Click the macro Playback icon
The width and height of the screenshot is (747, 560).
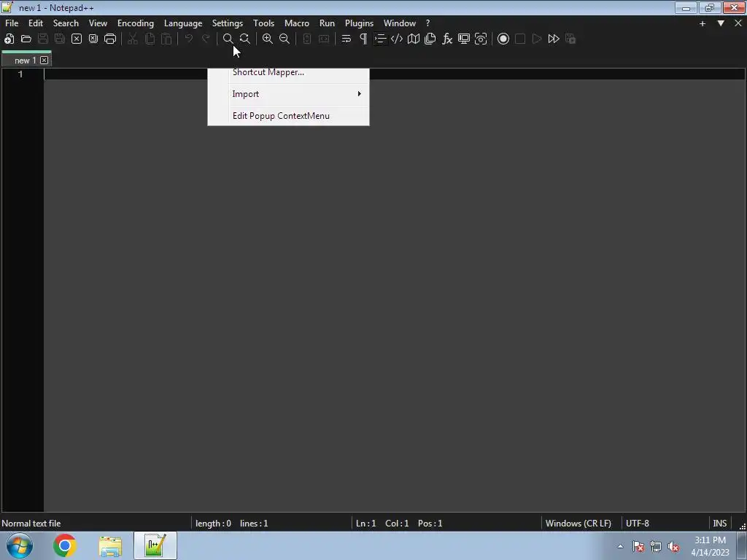537,39
